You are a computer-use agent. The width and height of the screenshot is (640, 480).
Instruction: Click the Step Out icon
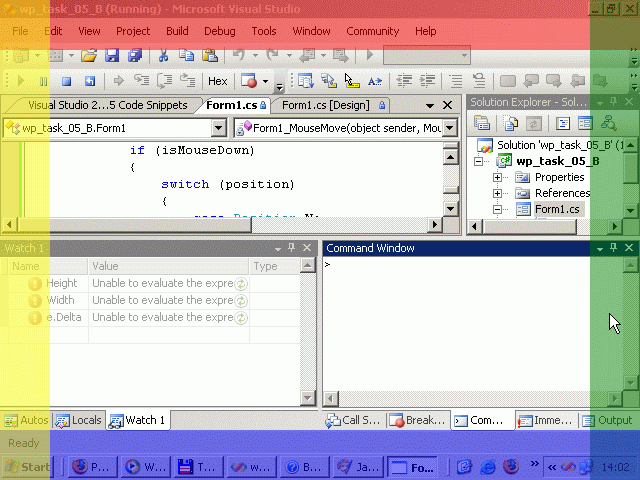(188, 80)
